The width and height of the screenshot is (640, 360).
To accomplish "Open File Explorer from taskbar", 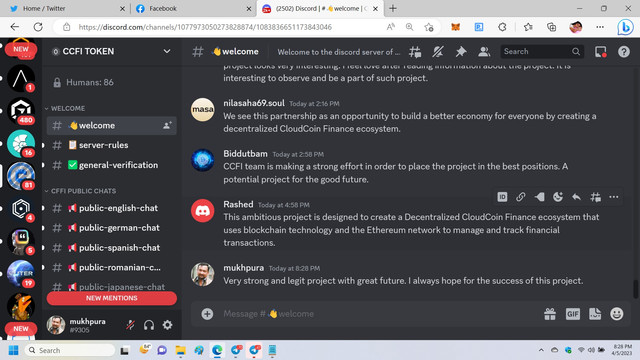I will tap(180, 350).
